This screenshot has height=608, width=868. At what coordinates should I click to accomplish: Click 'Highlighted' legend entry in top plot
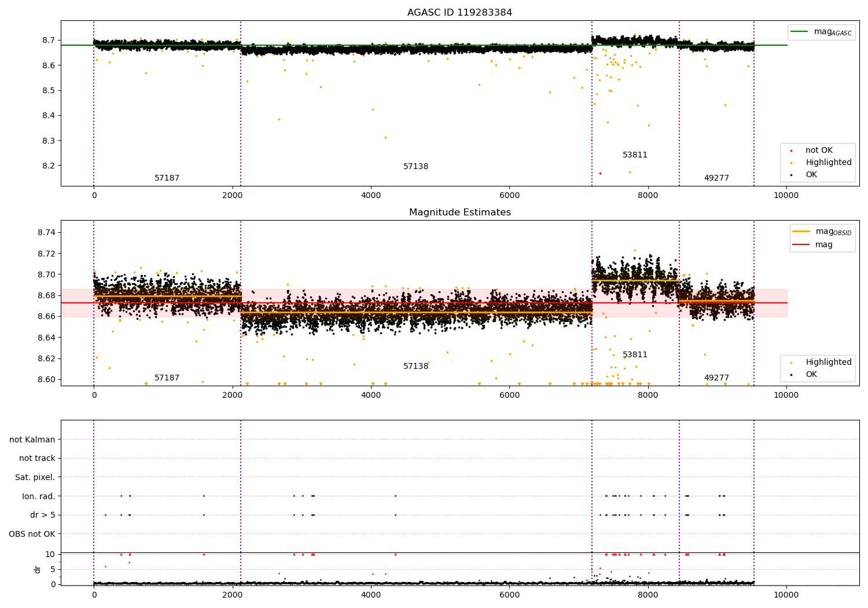point(829,163)
